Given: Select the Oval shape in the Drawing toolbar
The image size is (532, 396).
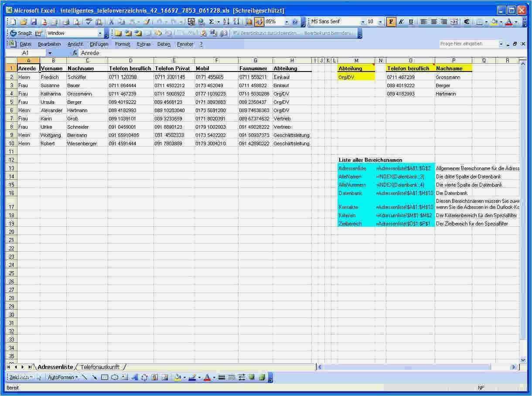Looking at the screenshot, I should [116, 378].
